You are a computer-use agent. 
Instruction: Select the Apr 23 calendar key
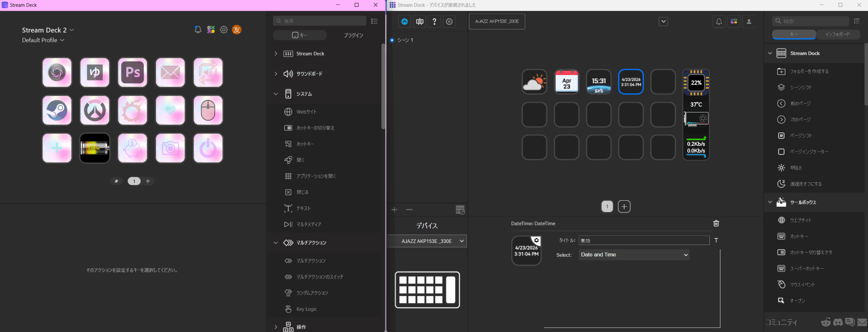pos(566,82)
